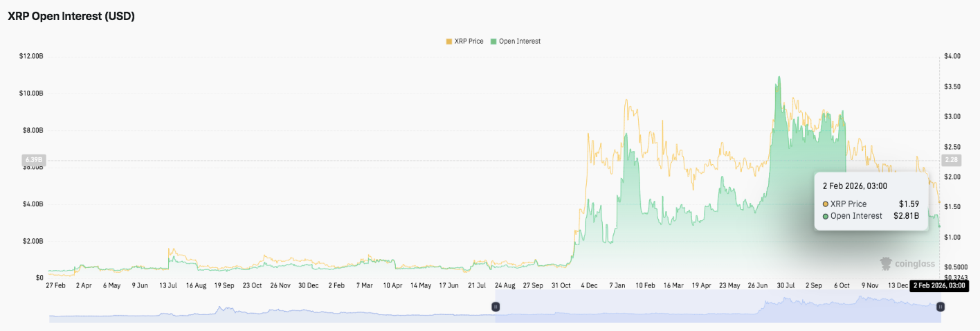
Task: Click the yellow XRP Price legend swatch
Action: 448,42
